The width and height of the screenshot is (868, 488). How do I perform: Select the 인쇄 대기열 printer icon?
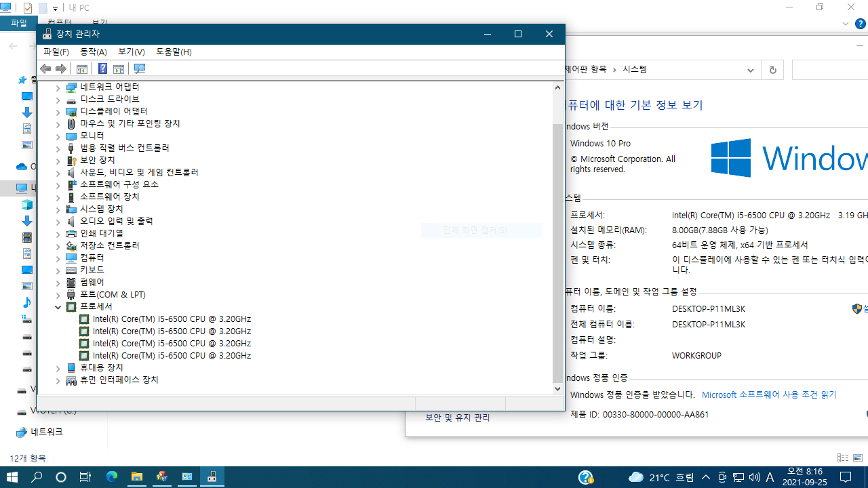point(71,233)
